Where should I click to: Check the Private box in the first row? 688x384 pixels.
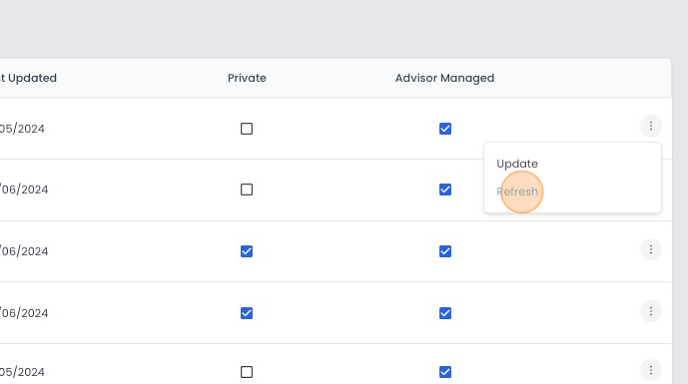[247, 129]
